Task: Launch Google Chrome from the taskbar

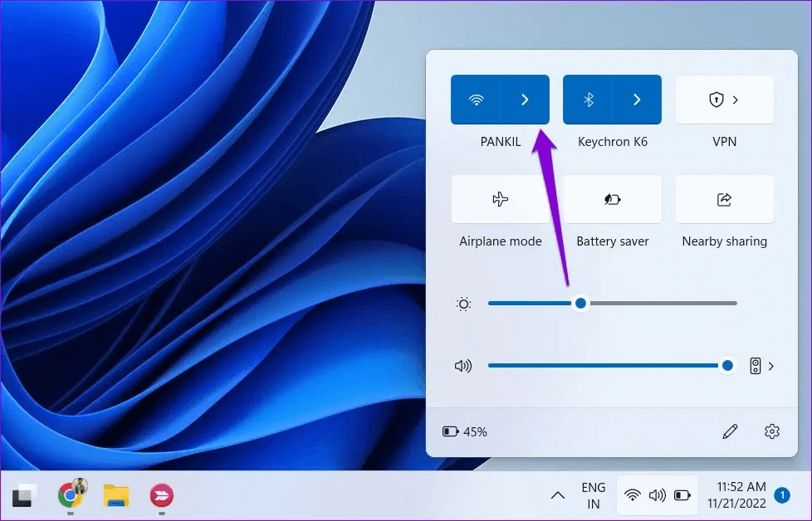Action: [71, 495]
